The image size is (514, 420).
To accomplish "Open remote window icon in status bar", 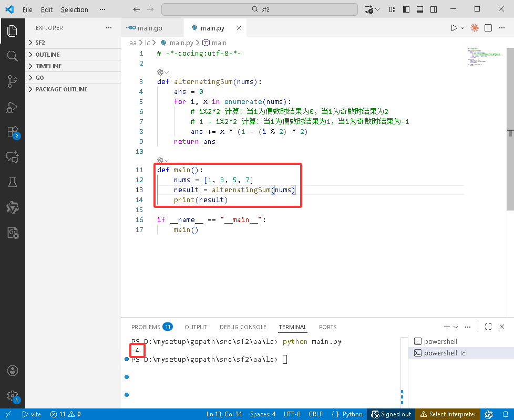I will click(x=8, y=414).
